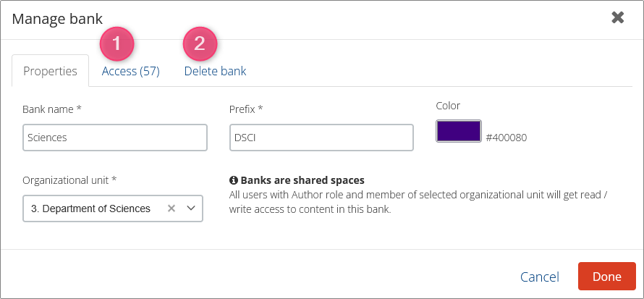This screenshot has width=644, height=299.
Task: Click the Bank name * label
Action: 52,109
